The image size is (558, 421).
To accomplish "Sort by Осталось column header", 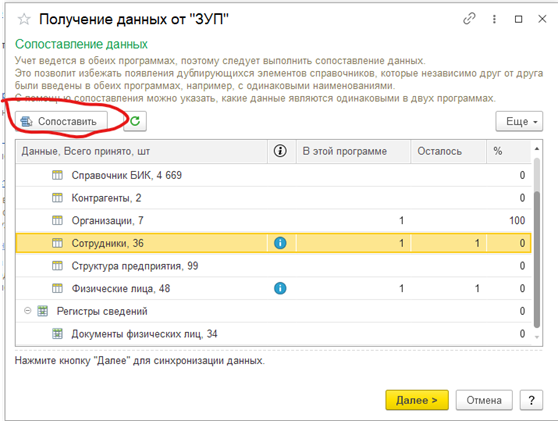I will [x=448, y=151].
